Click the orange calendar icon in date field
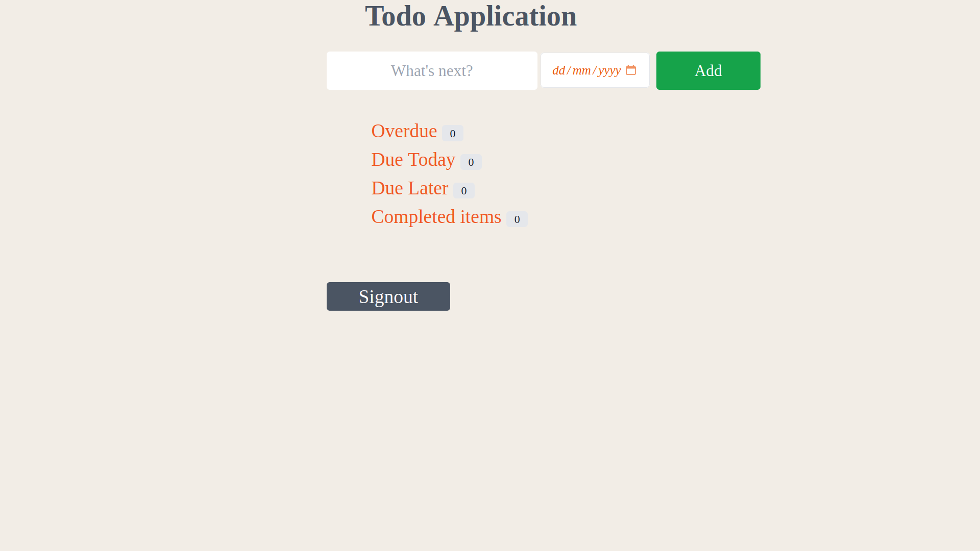 coord(631,70)
